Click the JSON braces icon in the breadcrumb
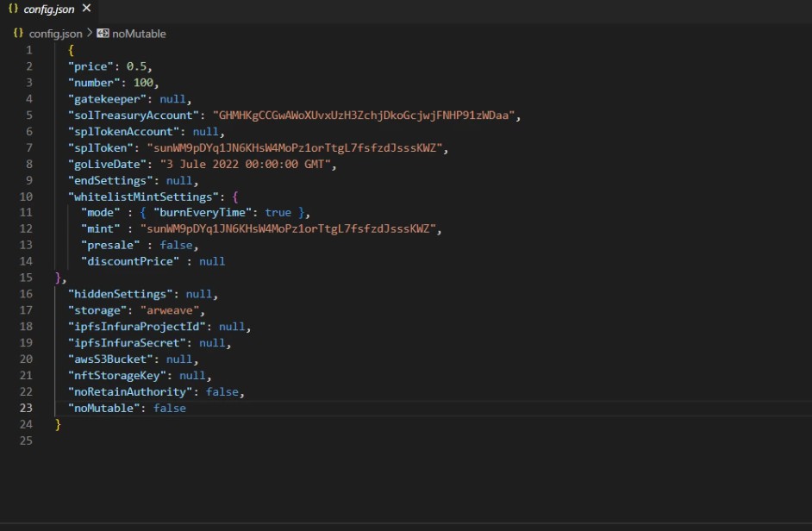 [x=18, y=34]
